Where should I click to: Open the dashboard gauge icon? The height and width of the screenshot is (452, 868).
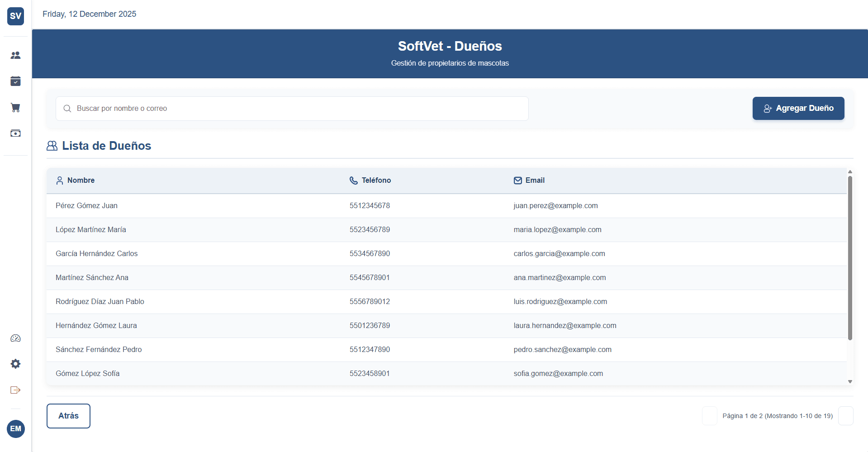click(15, 338)
